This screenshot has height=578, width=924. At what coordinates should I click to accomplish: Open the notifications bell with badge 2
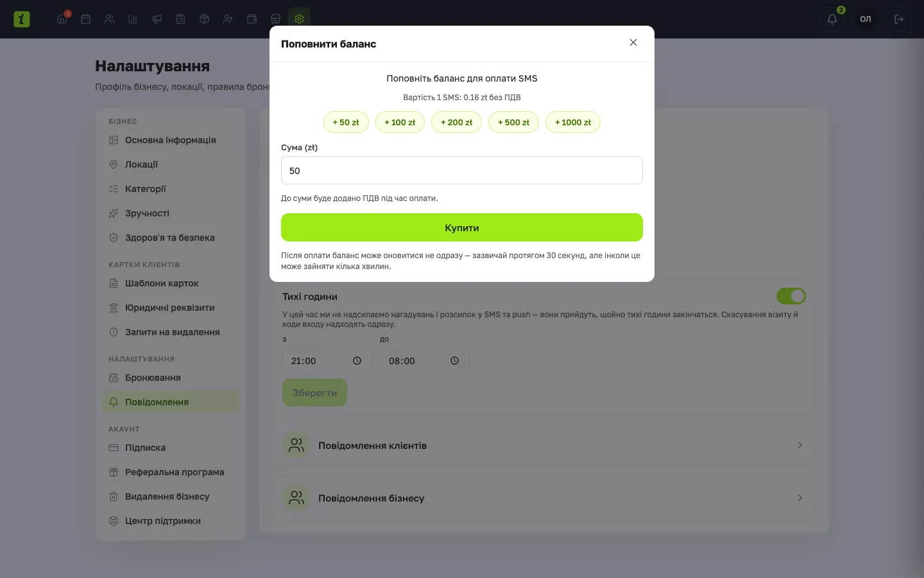pos(832,19)
